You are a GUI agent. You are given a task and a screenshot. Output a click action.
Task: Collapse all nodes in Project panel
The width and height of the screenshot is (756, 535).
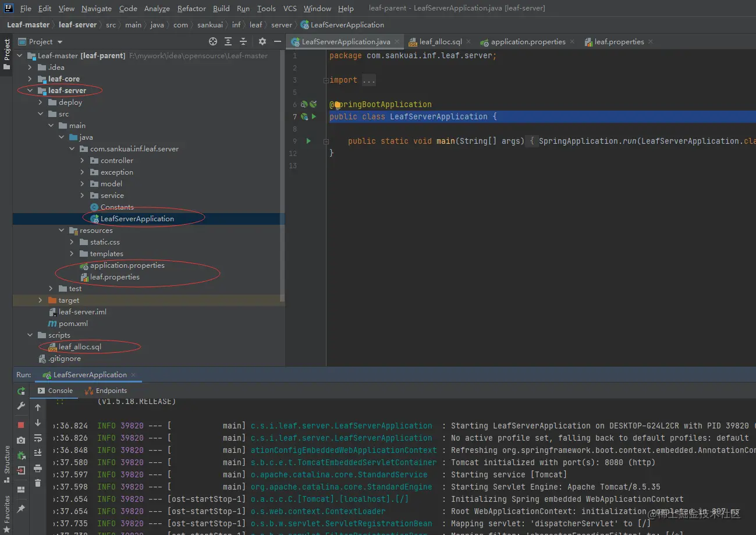pos(243,41)
